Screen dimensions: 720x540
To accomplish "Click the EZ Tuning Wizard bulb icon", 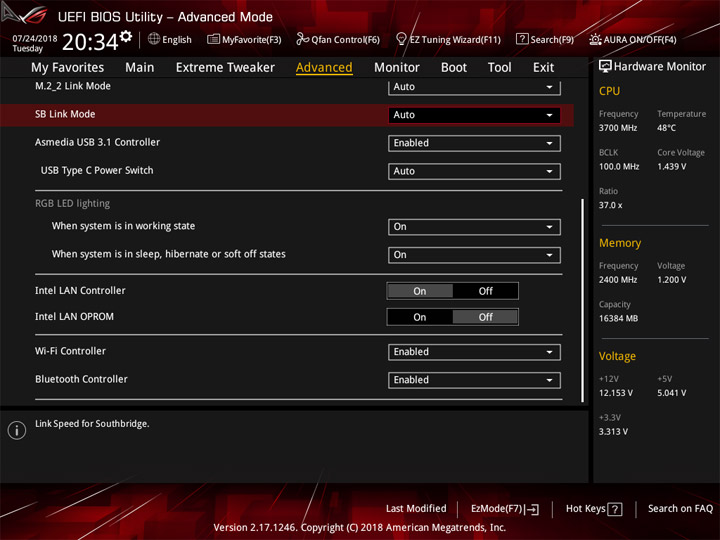I will point(401,39).
